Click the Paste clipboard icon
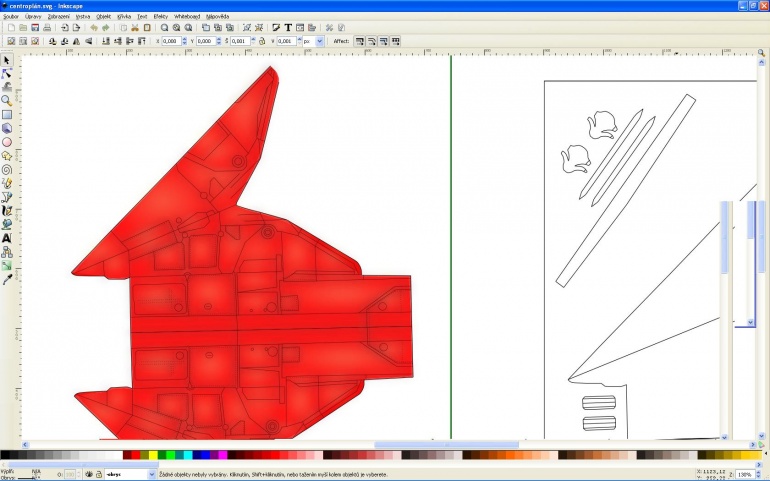Viewport: 770px width, 481px height. point(147,28)
